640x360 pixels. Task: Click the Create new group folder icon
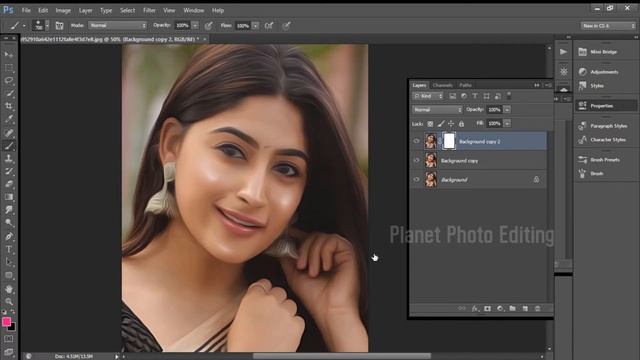512,309
